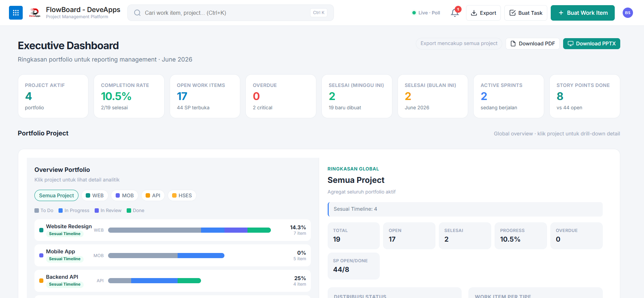644x298 pixels.
Task: Open the Website Redesign project row
Action: point(172,230)
